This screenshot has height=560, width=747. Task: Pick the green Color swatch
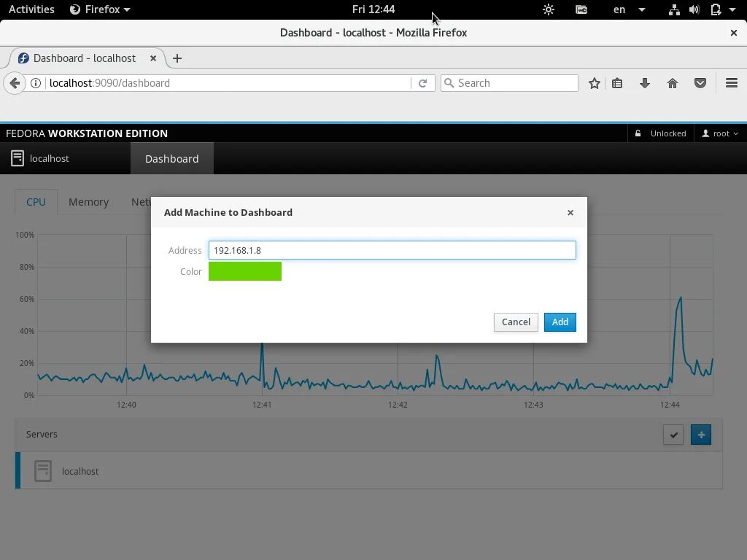245,271
